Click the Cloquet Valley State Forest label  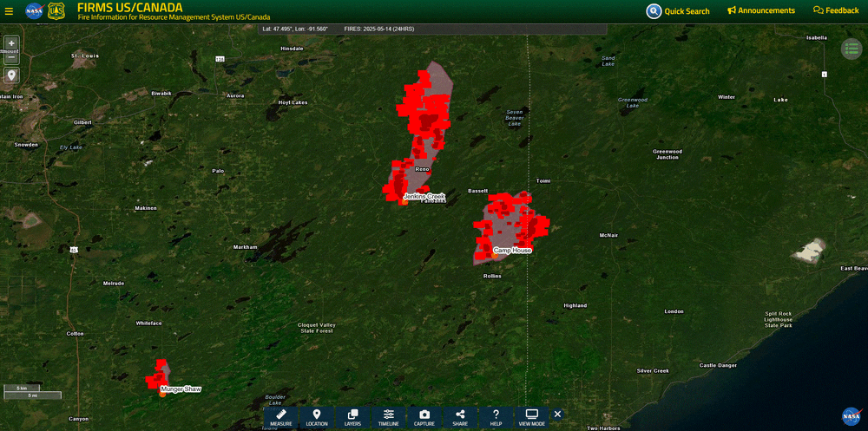(x=317, y=328)
